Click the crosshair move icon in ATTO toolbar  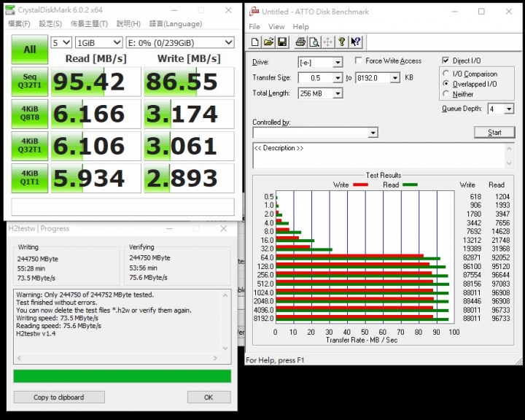coord(328,42)
